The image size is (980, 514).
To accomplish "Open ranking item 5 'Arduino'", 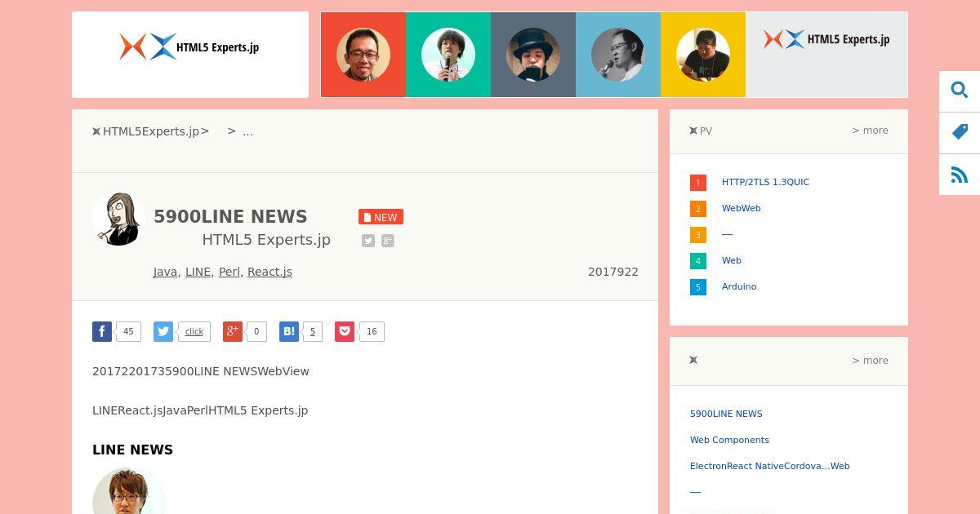I will click(x=739, y=287).
